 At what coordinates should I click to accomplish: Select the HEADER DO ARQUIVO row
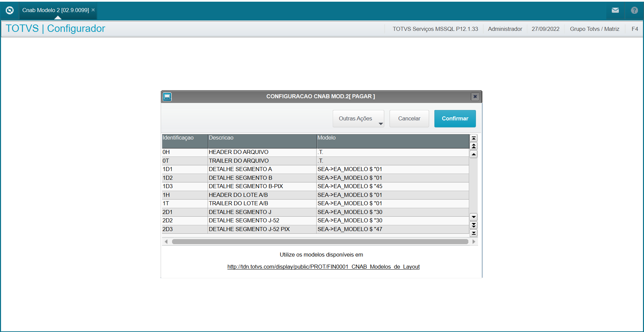click(x=315, y=152)
